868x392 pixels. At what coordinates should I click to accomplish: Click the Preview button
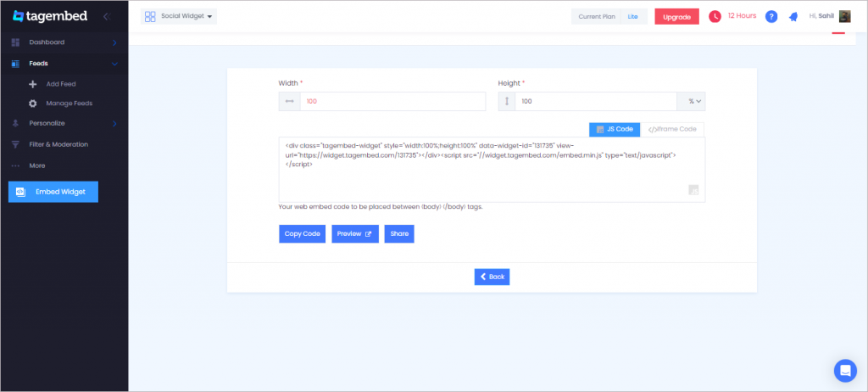click(x=355, y=234)
